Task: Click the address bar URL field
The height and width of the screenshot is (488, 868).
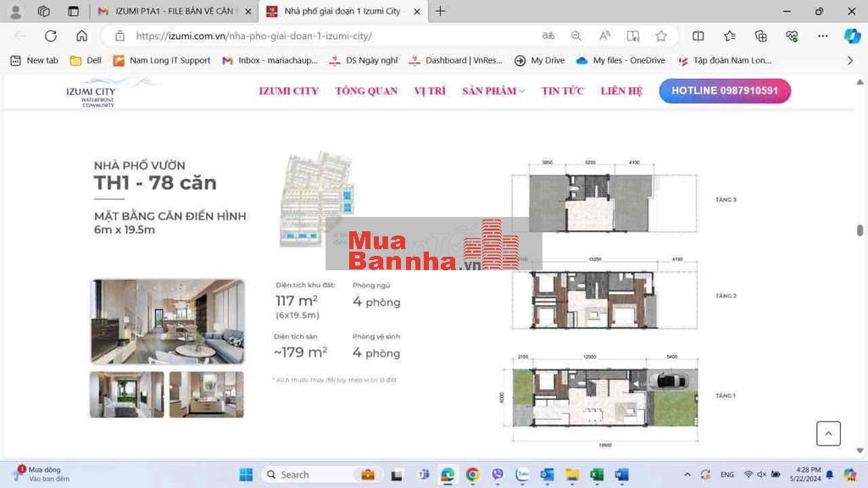Action: click(x=322, y=36)
